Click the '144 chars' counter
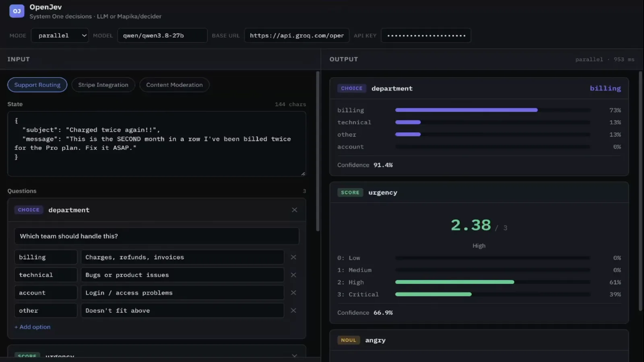 (x=290, y=104)
